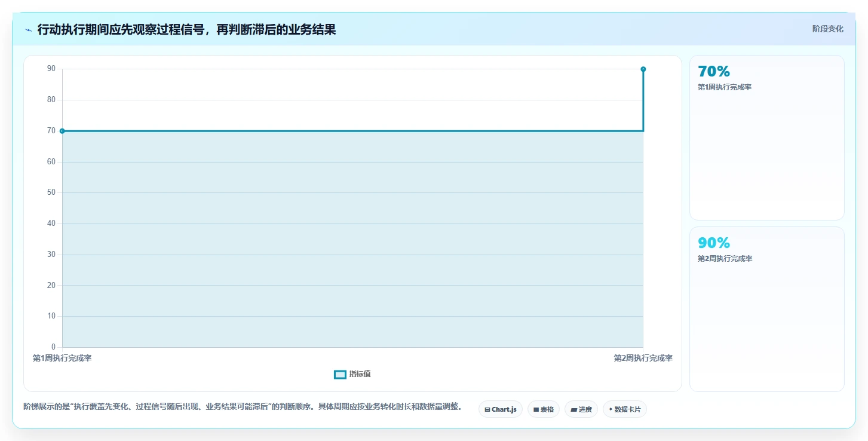Click the 进度 chip icon

pos(573,410)
